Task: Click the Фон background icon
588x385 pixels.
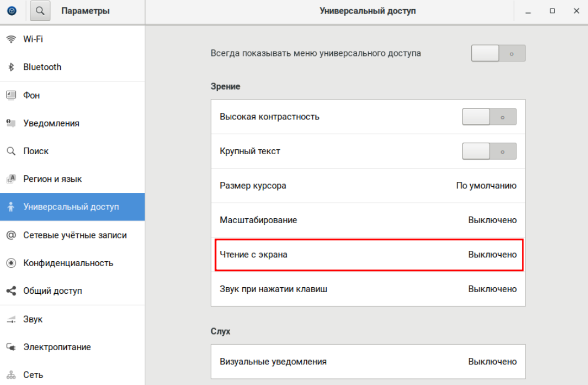Action: 11,95
